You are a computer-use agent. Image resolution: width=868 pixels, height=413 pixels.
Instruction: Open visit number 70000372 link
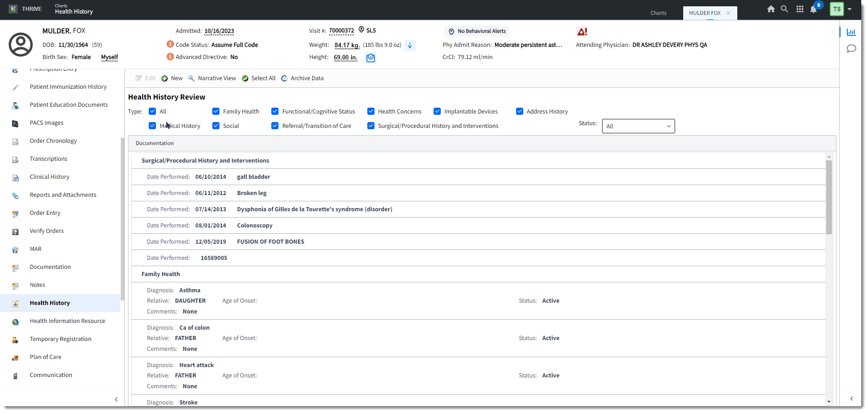(x=341, y=31)
